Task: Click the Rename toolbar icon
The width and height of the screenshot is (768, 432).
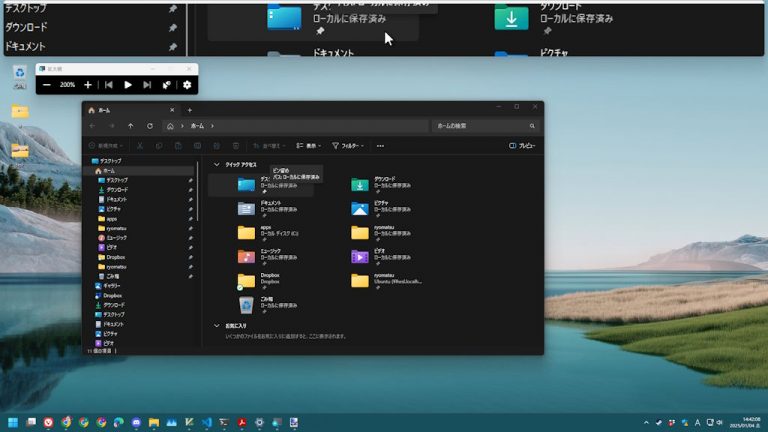Action: [197, 145]
